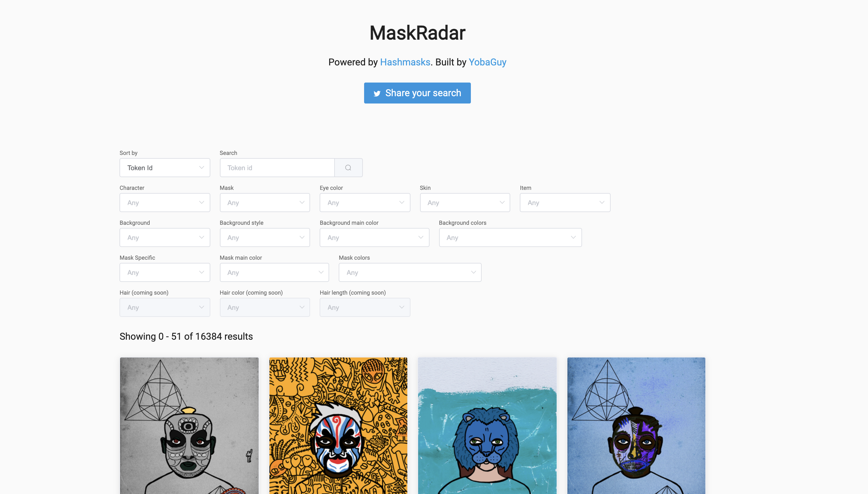The width and height of the screenshot is (868, 494).
Task: Expand the Mask filter dropdown
Action: [265, 203]
